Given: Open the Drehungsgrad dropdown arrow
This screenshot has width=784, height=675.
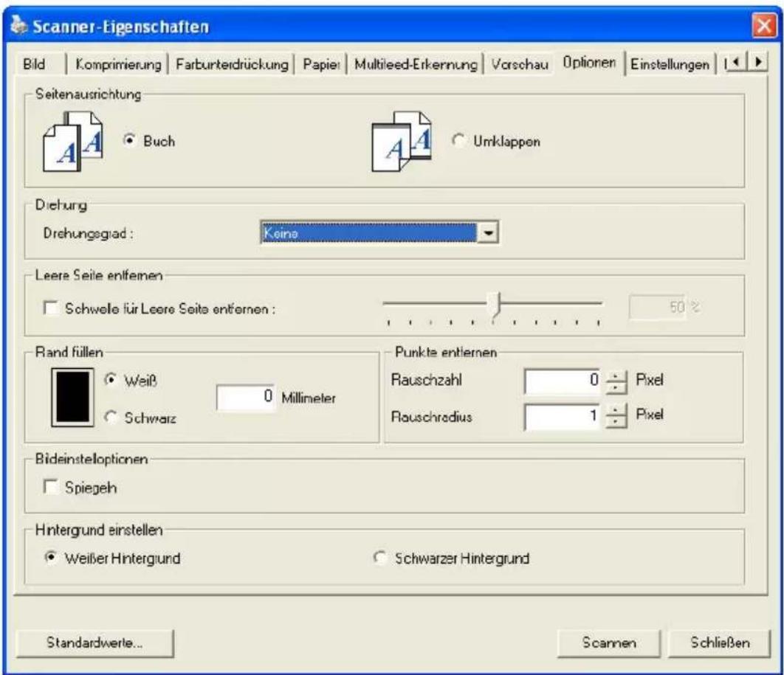Looking at the screenshot, I should (488, 233).
